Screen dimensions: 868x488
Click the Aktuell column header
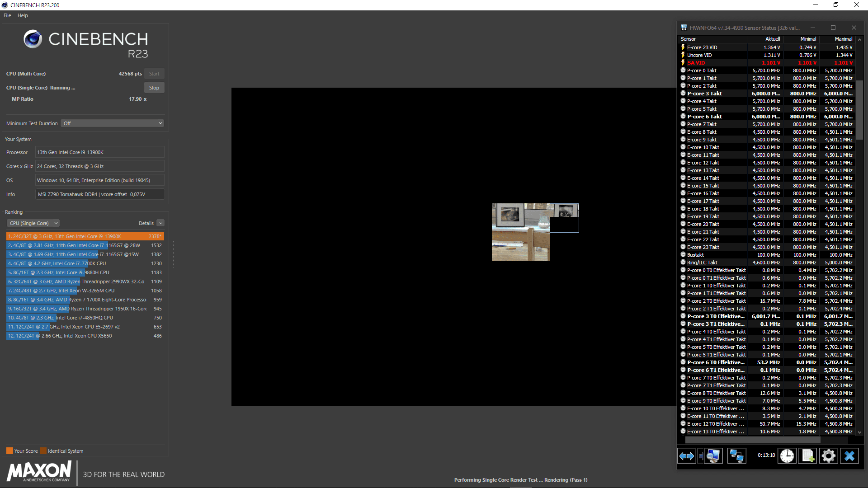(765, 39)
